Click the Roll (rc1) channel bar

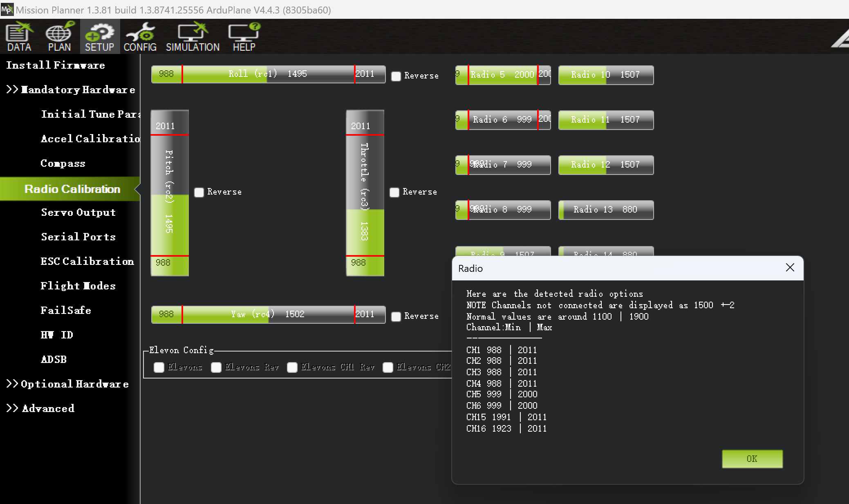pos(268,74)
